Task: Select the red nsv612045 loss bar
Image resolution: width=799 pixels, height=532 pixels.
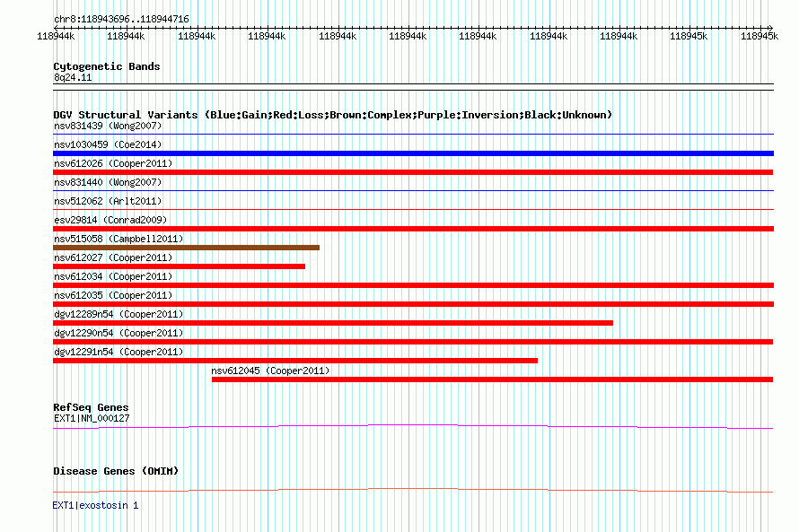Action: [492, 379]
